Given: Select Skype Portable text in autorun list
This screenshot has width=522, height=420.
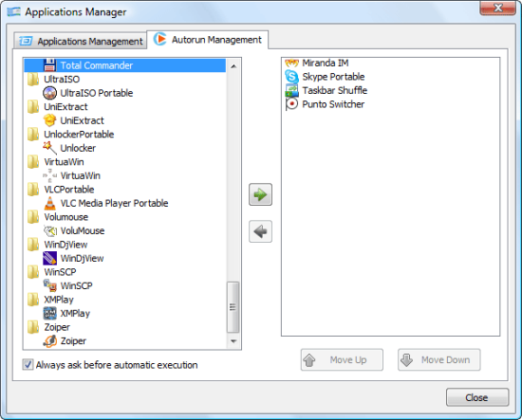Looking at the screenshot, I should tap(333, 77).
